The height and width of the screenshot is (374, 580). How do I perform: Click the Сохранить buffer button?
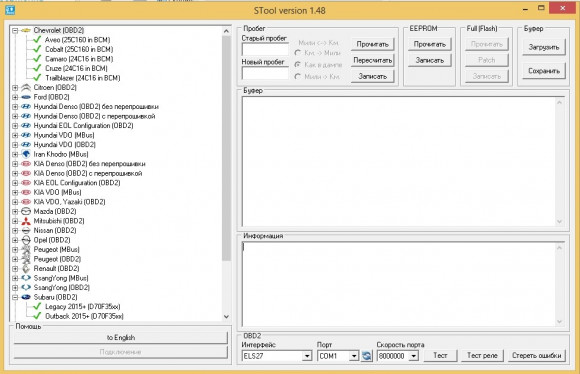point(544,71)
